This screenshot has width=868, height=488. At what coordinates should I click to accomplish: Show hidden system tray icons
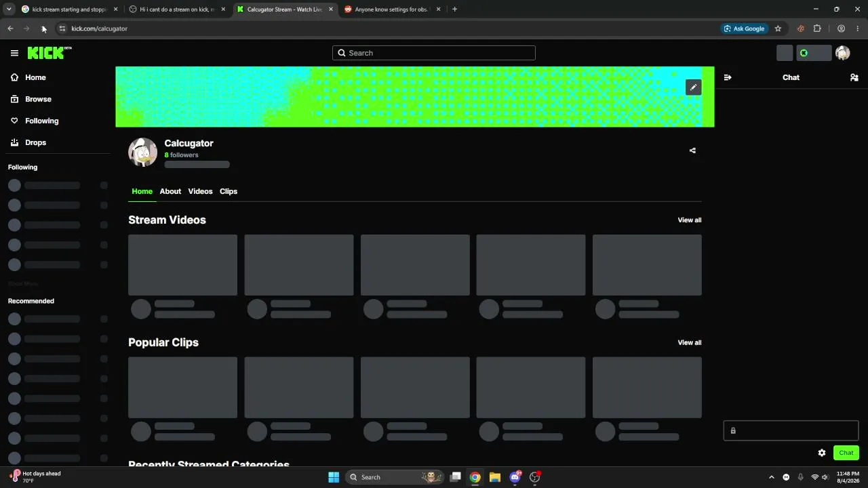pos(771,477)
